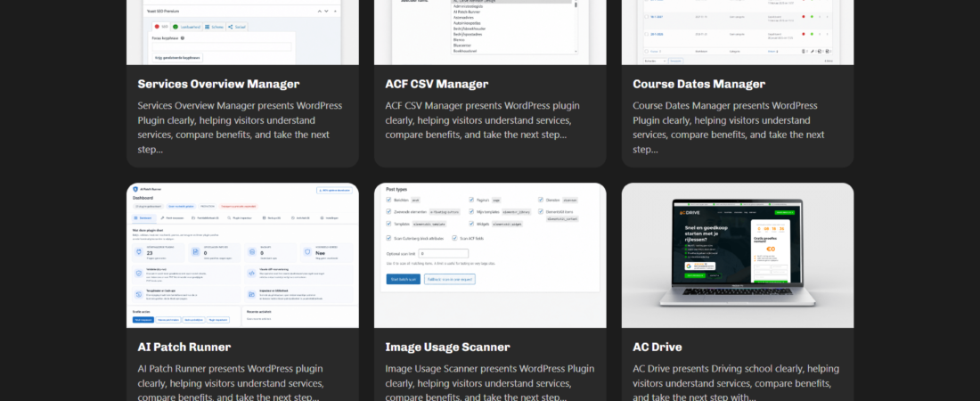Click the AC Drive laptop mockup thumbnail

pos(738,255)
